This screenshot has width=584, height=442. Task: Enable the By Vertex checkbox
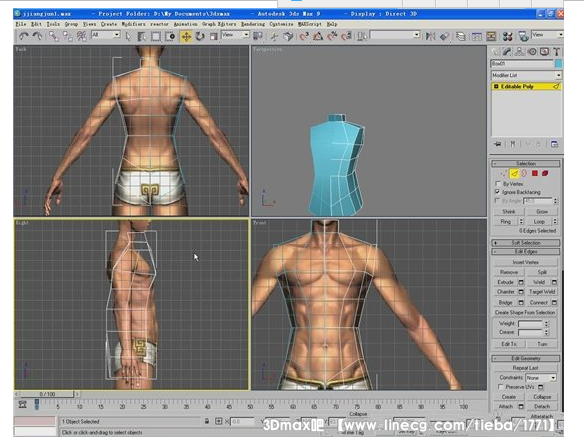[498, 184]
